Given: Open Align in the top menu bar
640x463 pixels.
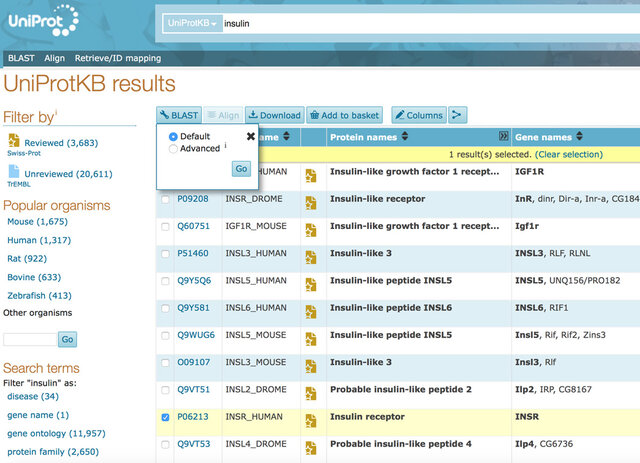Looking at the screenshot, I should click(x=55, y=58).
